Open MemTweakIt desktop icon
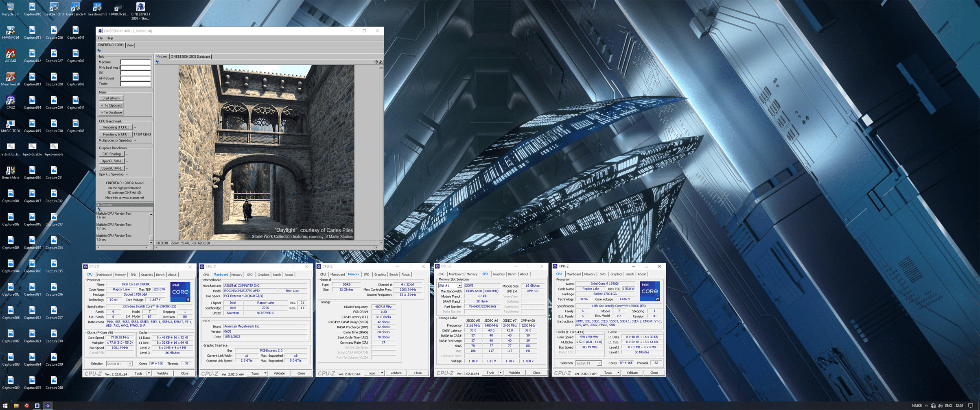The image size is (980, 410). [x=11, y=79]
